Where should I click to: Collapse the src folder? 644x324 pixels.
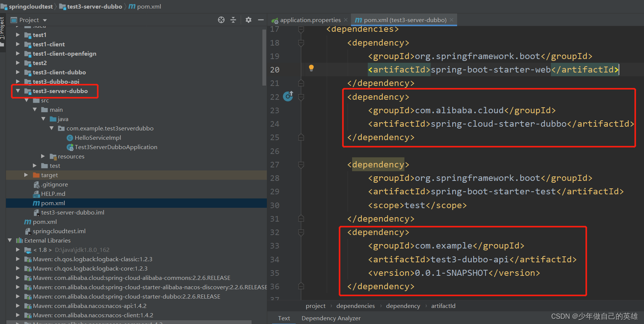click(26, 100)
